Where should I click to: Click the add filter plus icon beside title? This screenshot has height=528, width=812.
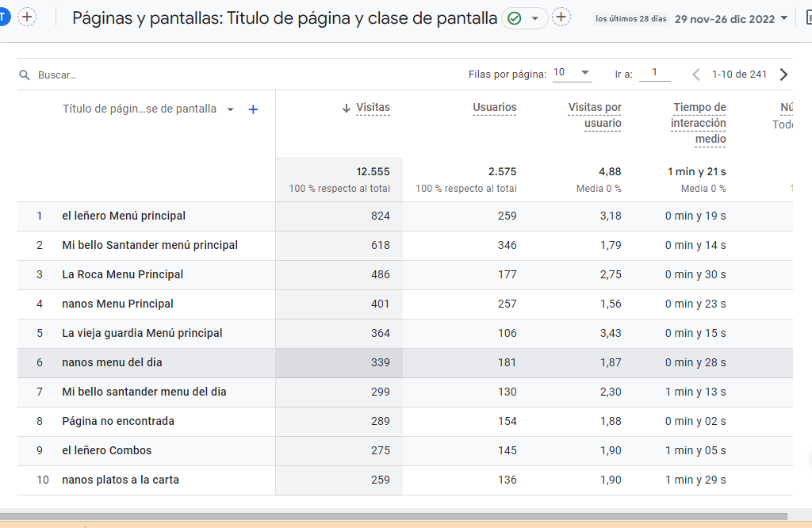pyautogui.click(x=561, y=17)
